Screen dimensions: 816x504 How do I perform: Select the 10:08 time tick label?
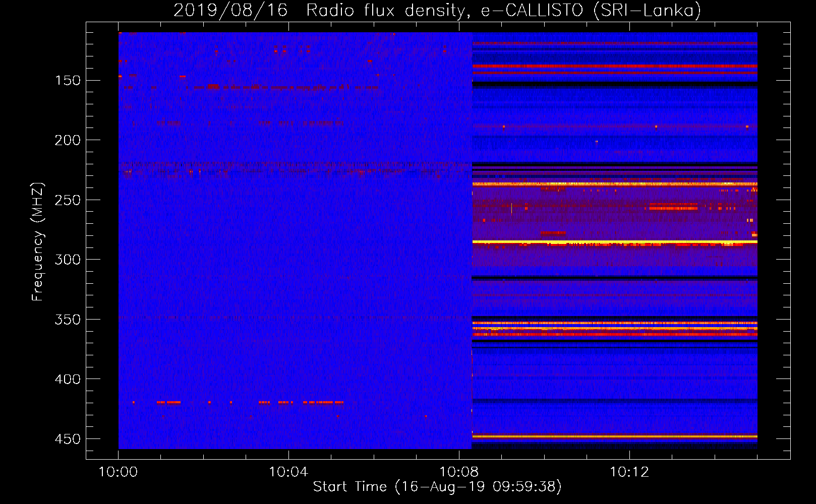459,472
